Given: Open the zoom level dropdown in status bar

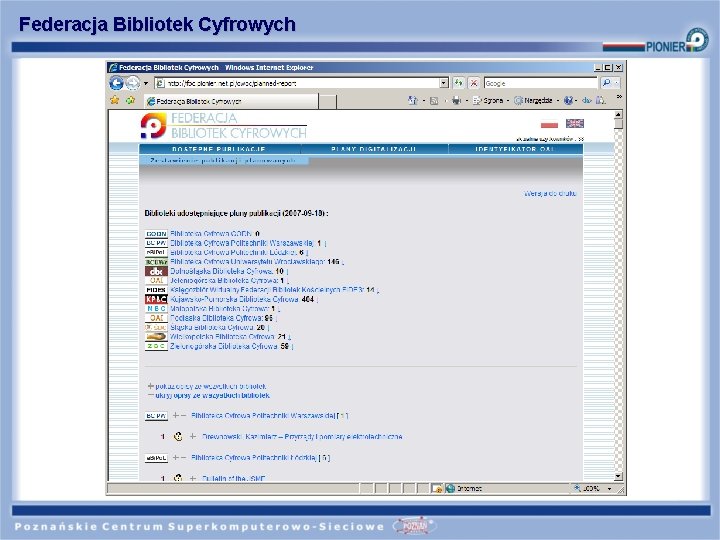Looking at the screenshot, I should (609, 489).
